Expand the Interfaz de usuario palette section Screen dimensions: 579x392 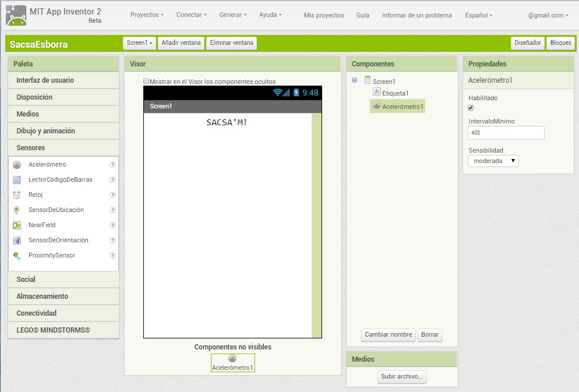(63, 80)
